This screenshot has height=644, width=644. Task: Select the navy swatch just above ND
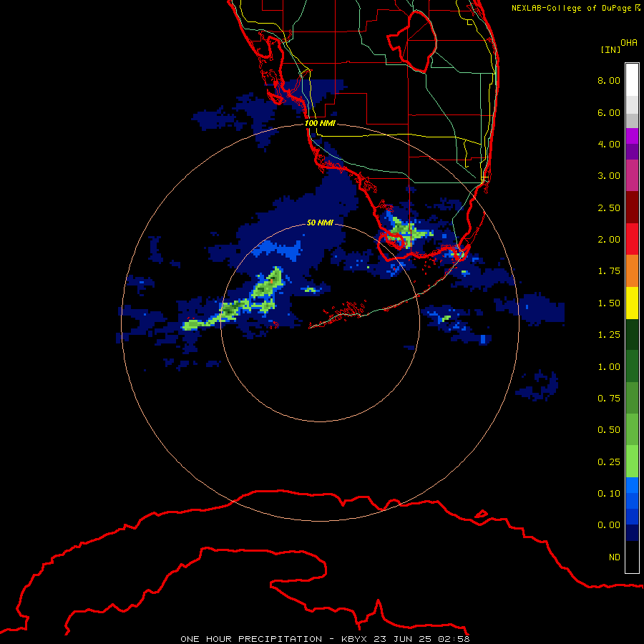click(632, 533)
